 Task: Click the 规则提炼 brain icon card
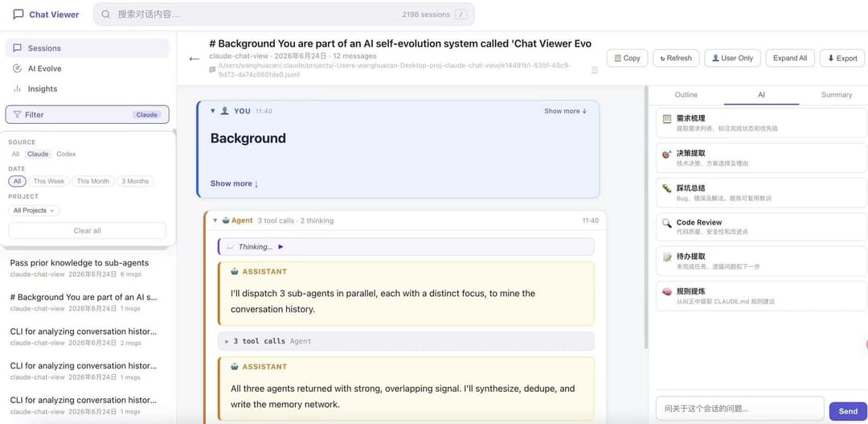pos(760,295)
